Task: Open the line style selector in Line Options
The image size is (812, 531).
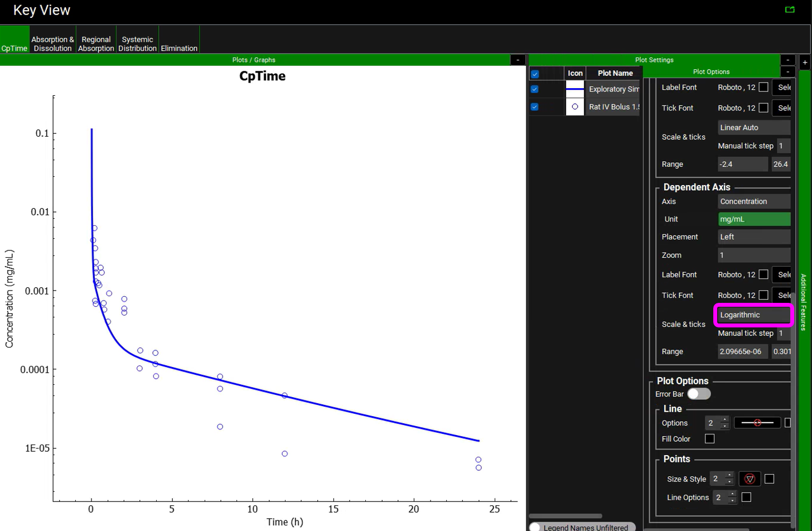Action: (x=757, y=423)
